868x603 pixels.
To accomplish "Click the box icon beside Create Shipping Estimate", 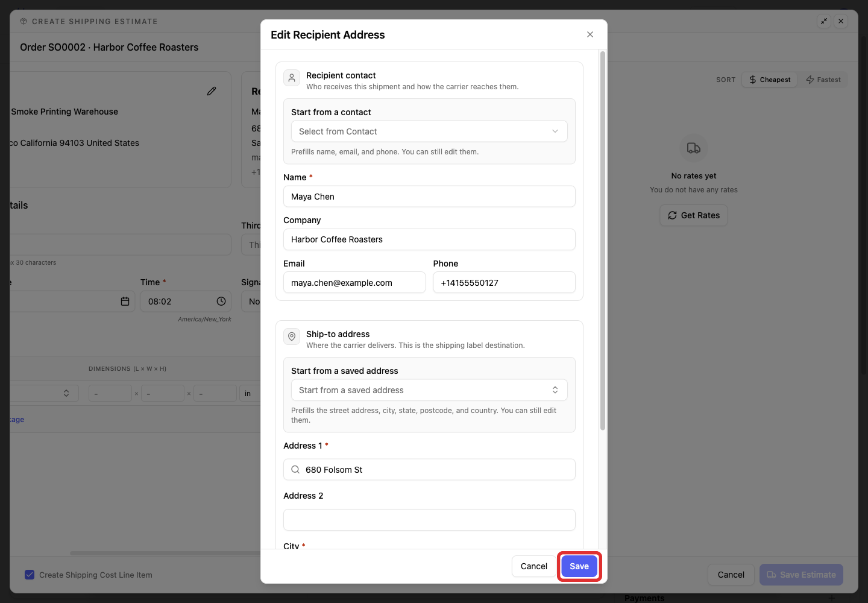I will coord(24,21).
